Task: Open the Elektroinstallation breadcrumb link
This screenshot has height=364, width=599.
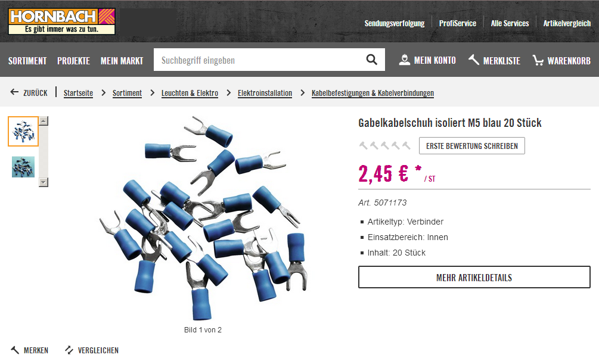Action: pos(265,93)
